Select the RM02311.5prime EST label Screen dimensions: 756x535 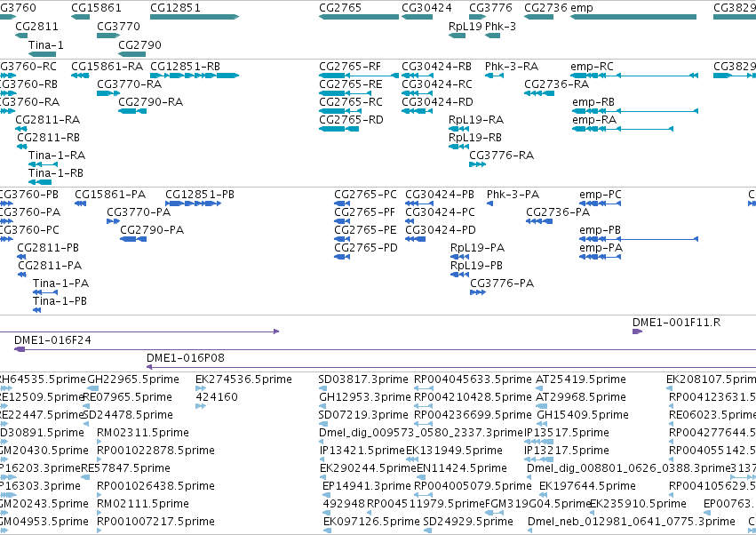click(143, 433)
